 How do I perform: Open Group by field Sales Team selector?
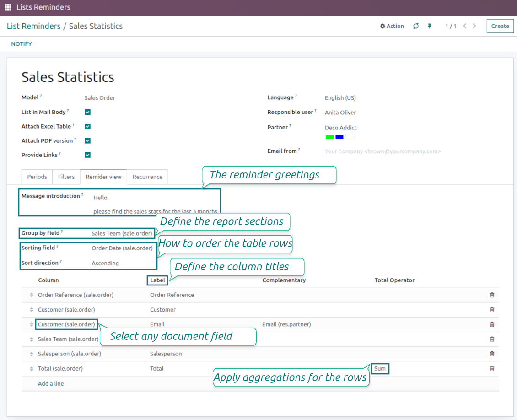122,233
